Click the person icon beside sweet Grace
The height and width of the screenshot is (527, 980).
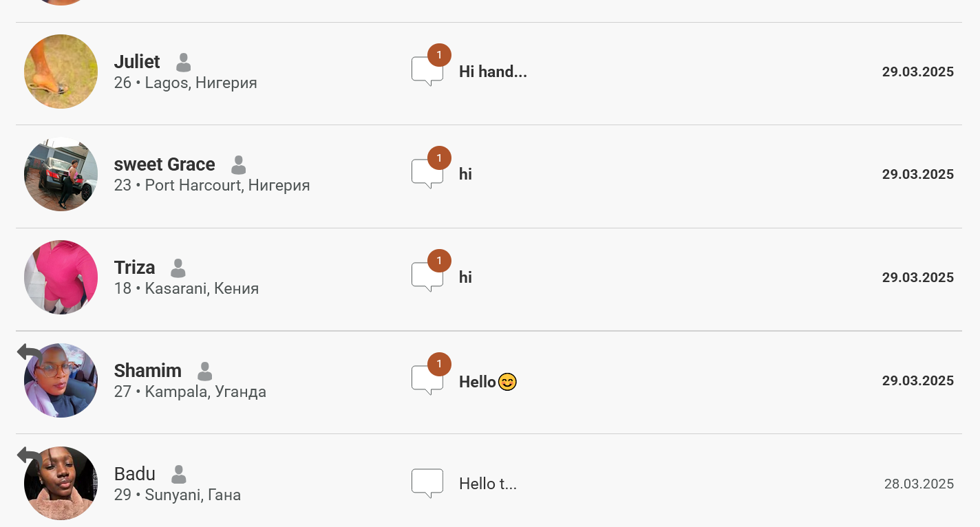pyautogui.click(x=238, y=165)
